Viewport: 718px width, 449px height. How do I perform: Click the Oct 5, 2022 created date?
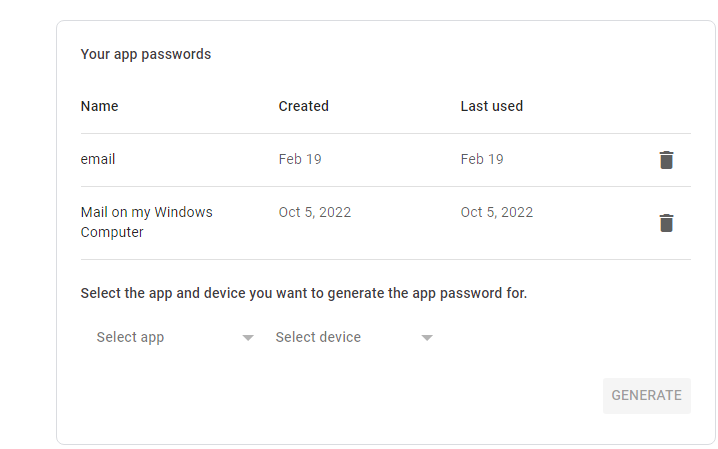(315, 212)
